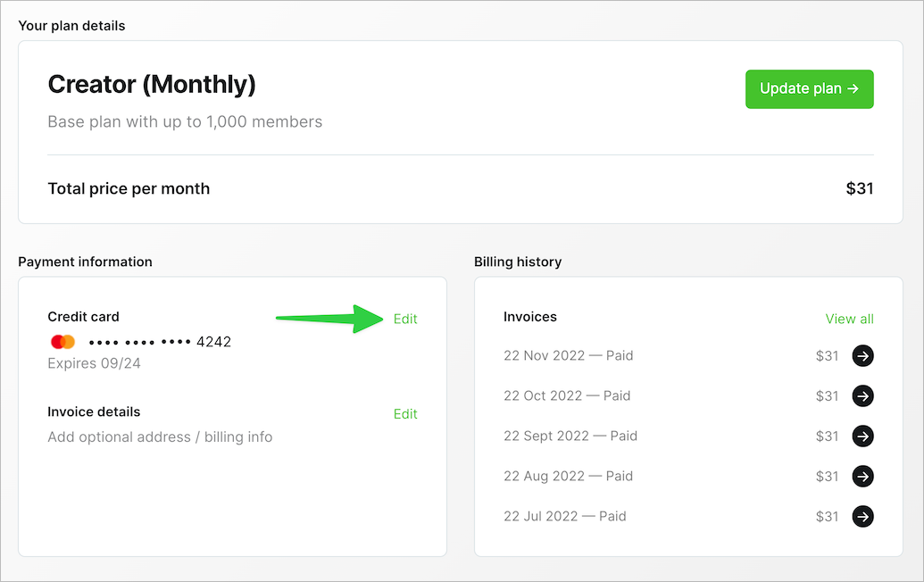
Task: Click Add optional address / billing info
Action: (x=160, y=436)
